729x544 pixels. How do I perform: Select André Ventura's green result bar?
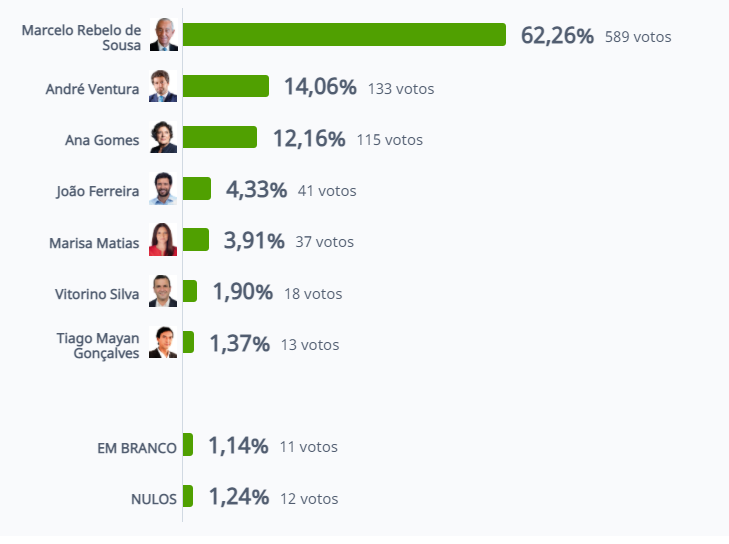[x=226, y=86]
